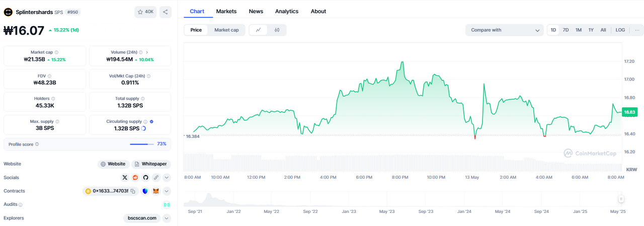Click the Profile score progress bar
644x226 pixels.
click(x=142, y=144)
